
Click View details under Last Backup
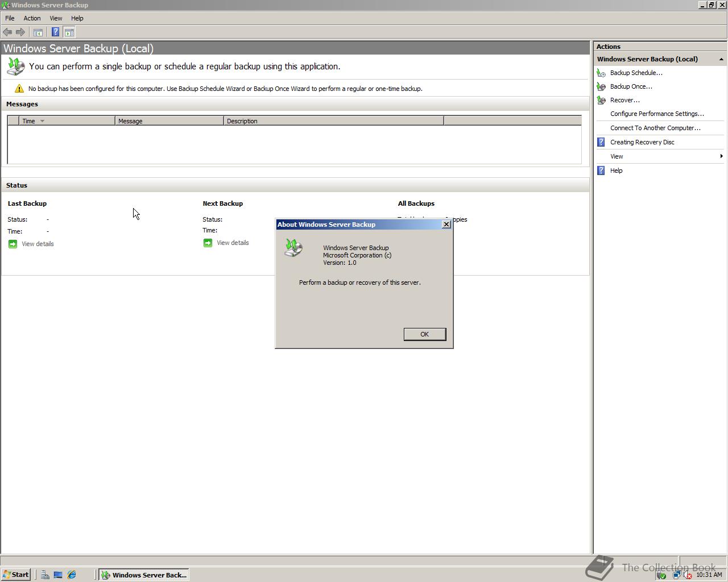pos(38,244)
